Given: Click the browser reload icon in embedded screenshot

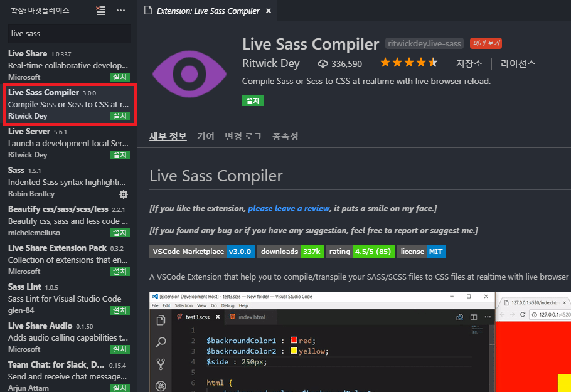Looking at the screenshot, I should [x=523, y=314].
